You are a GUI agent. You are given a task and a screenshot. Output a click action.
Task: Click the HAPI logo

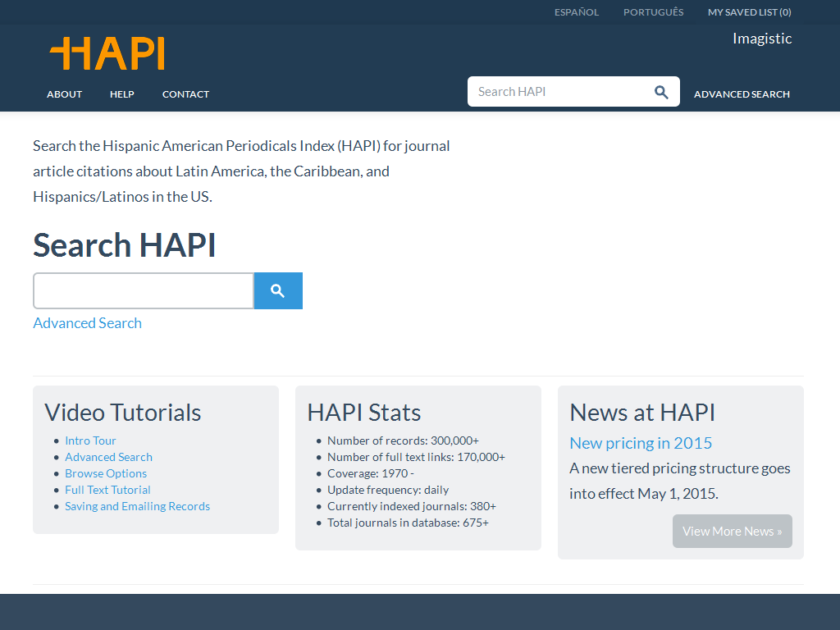[107, 53]
